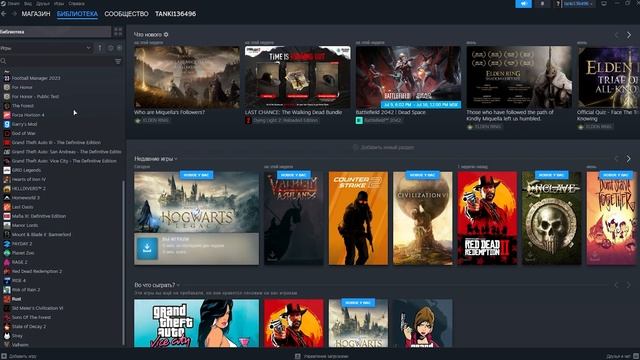Open Counter-Strike 2 cover in recent games

point(358,218)
